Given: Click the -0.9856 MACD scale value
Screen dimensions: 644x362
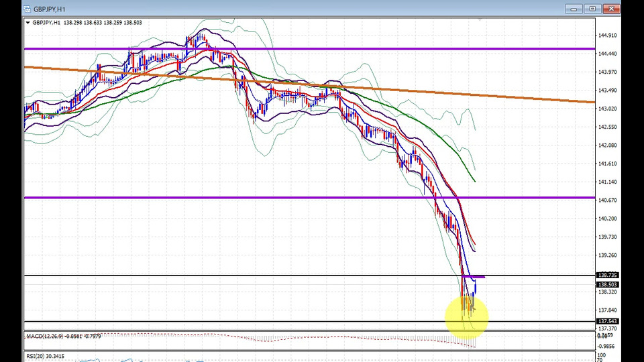Looking at the screenshot, I should pos(606,346).
